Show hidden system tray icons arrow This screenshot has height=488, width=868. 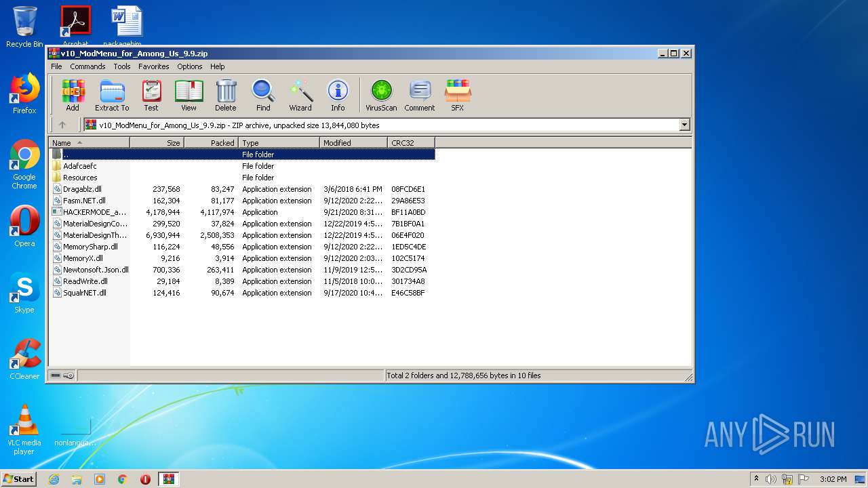[756, 479]
